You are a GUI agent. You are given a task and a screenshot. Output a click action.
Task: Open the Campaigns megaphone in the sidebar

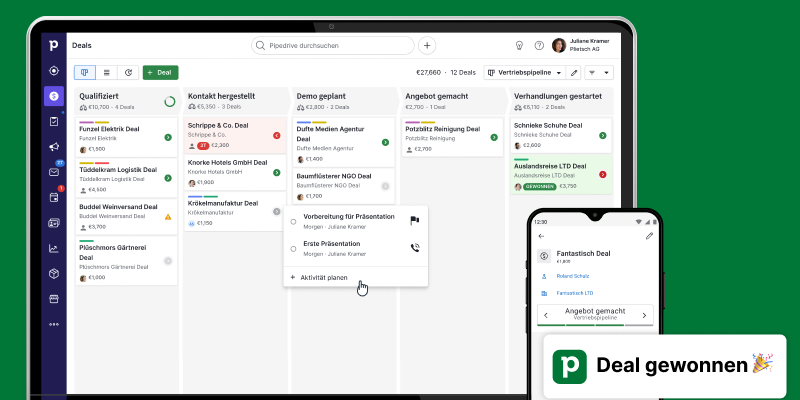54,147
